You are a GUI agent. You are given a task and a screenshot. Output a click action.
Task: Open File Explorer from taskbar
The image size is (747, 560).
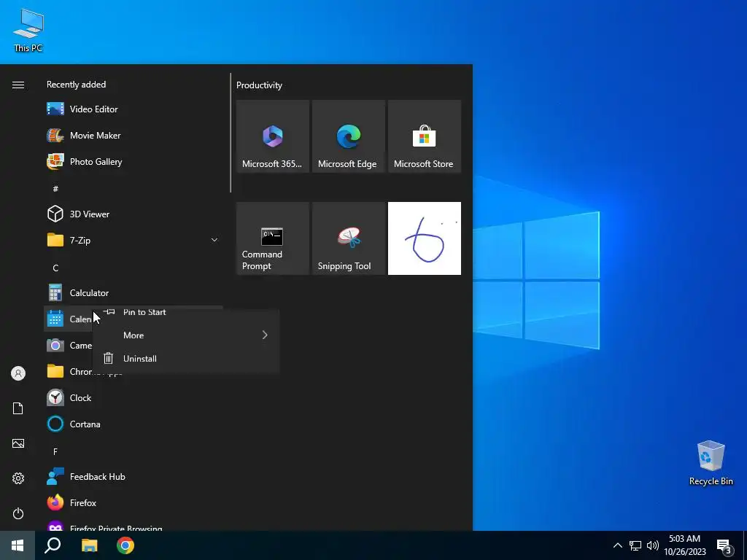point(89,545)
